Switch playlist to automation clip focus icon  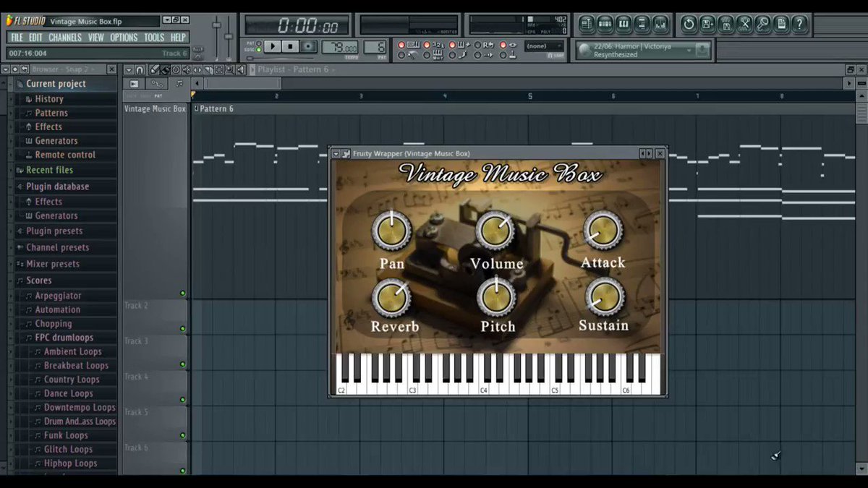click(x=157, y=84)
